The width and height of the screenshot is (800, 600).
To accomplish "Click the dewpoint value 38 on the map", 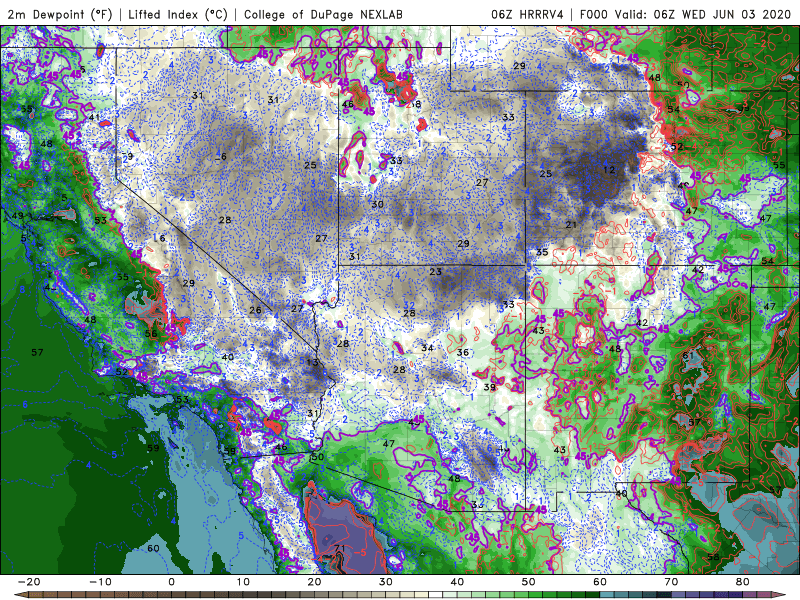I will 414,104.
